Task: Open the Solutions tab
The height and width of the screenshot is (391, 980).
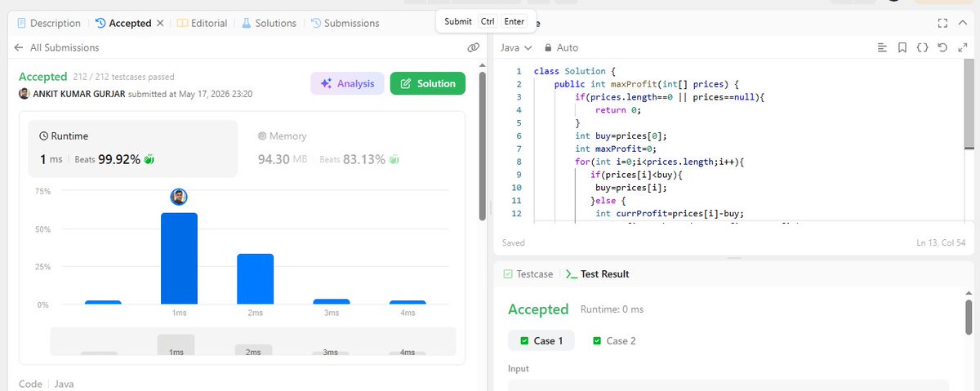Action: 269,23
